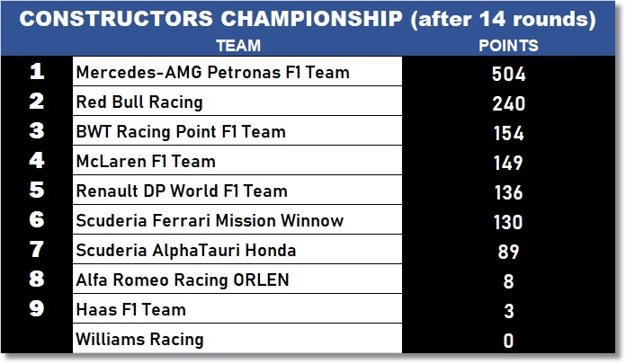
Task: Click the Alfa Romeo Racing ORLEN cell
Action: [183, 280]
